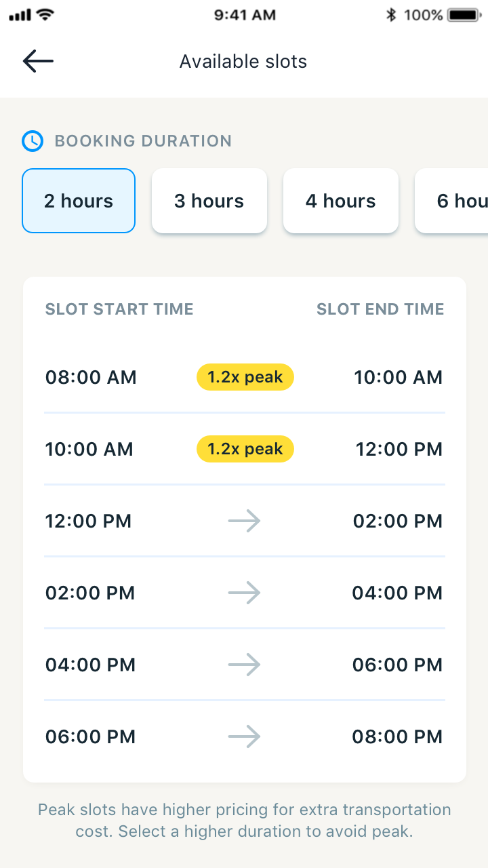The width and height of the screenshot is (488, 868).
Task: Tap the back arrow icon
Action: tap(38, 61)
